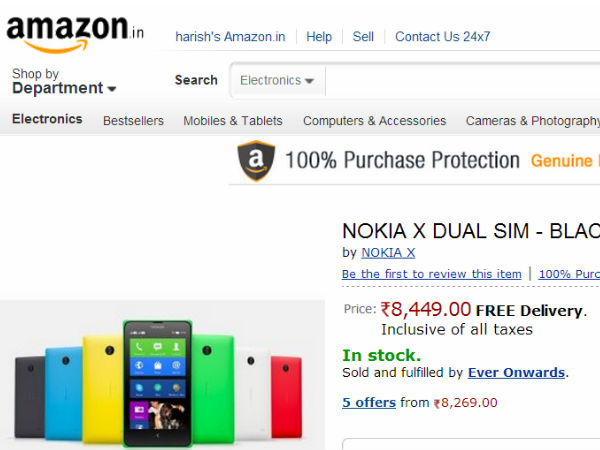
Task: Open the Ever Onwards seller link
Action: [516, 373]
